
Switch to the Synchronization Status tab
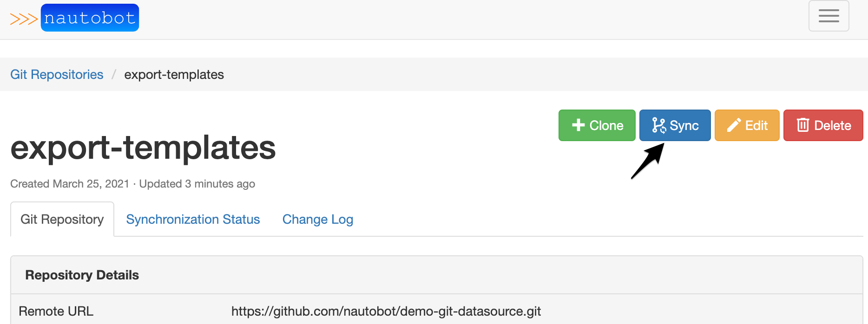click(193, 219)
